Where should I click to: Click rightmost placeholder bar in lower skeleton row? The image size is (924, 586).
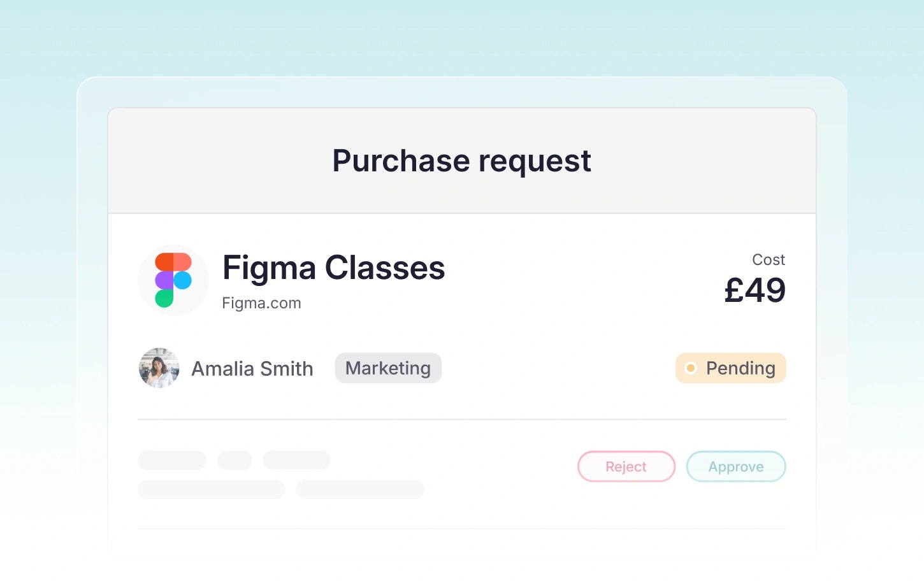(x=359, y=489)
